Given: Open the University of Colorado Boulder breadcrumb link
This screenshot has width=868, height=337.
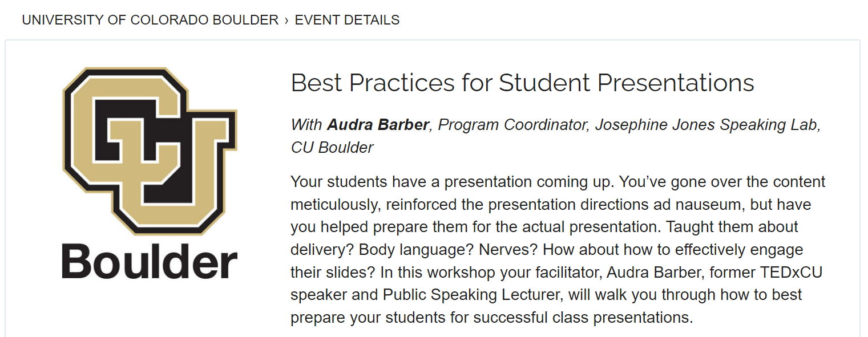Looking at the screenshot, I should (x=150, y=20).
